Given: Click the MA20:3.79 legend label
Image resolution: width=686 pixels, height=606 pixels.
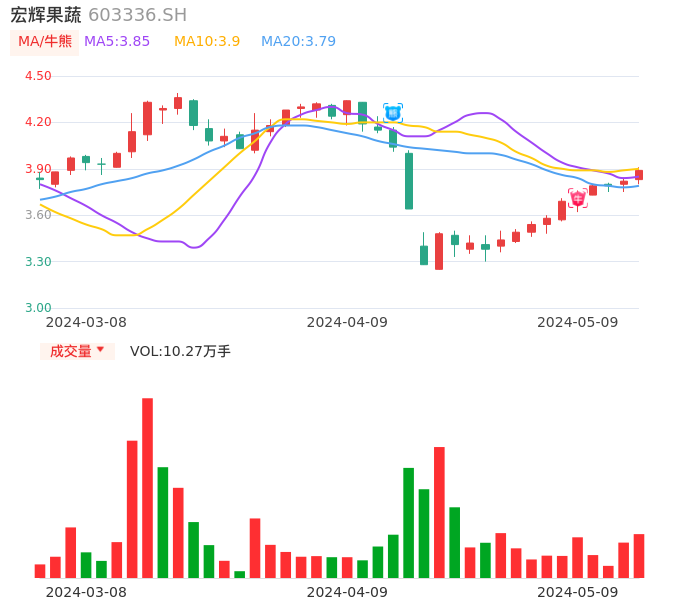Looking at the screenshot, I should (298, 42).
